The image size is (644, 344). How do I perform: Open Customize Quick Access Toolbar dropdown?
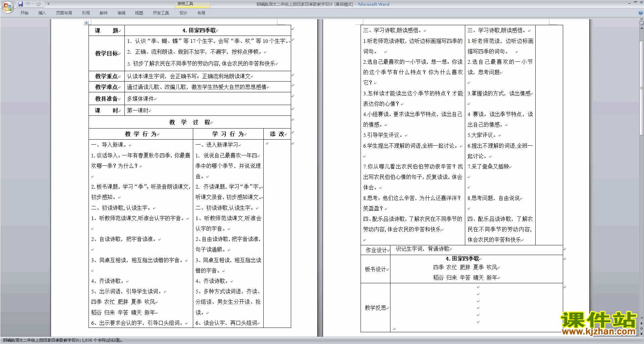48,4
